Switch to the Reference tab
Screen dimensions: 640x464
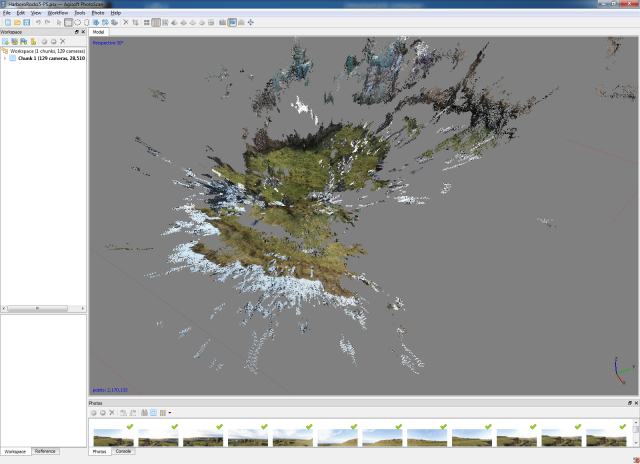click(45, 451)
